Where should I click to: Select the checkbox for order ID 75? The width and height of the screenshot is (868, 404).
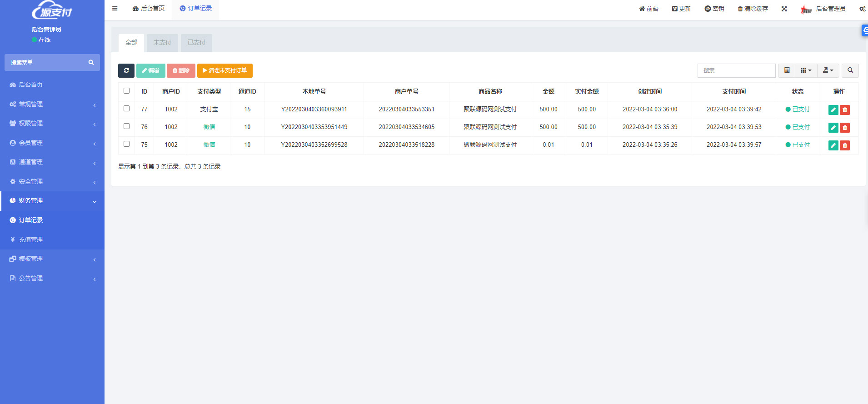tap(127, 144)
